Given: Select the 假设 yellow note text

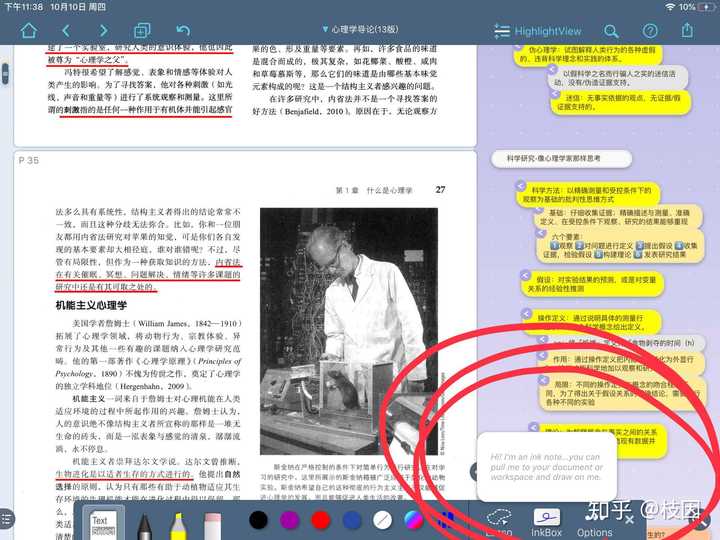Looking at the screenshot, I should point(592,284).
